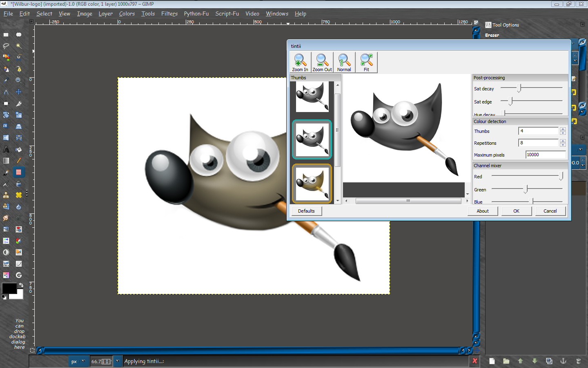The image size is (588, 368).
Task: Select the Free Select lasso tool
Action: click(6, 46)
